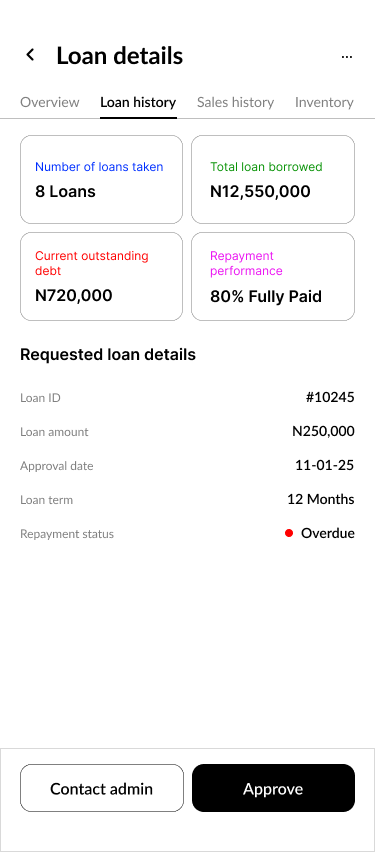Click the Overdue repayment status text

coord(328,533)
